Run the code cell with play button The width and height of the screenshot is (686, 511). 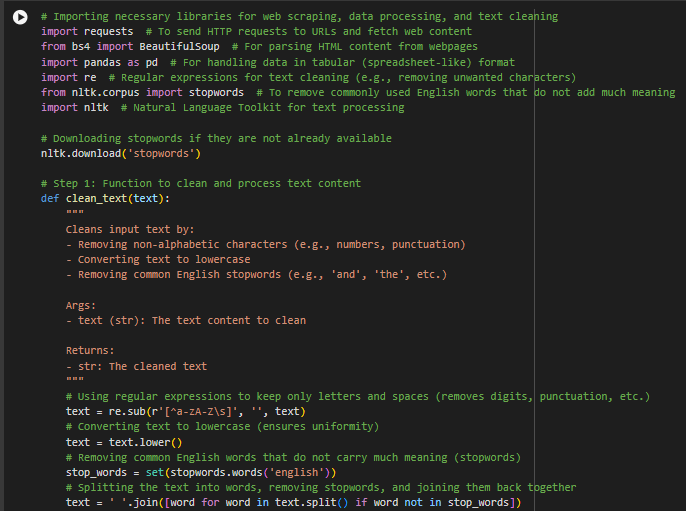20,17
